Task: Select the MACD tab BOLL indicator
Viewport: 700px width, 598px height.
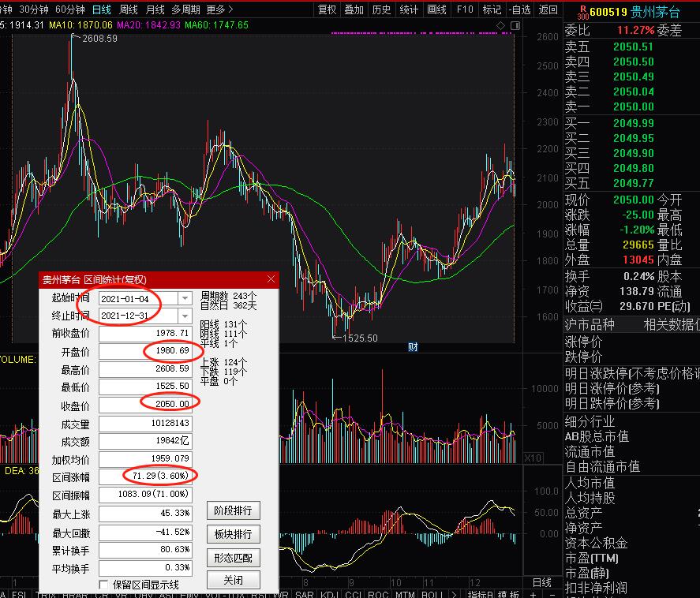Action: pyautogui.click(x=431, y=593)
